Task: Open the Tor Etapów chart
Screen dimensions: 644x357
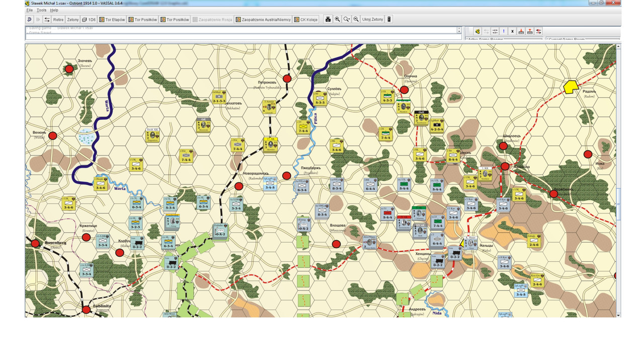Action: pos(112,20)
